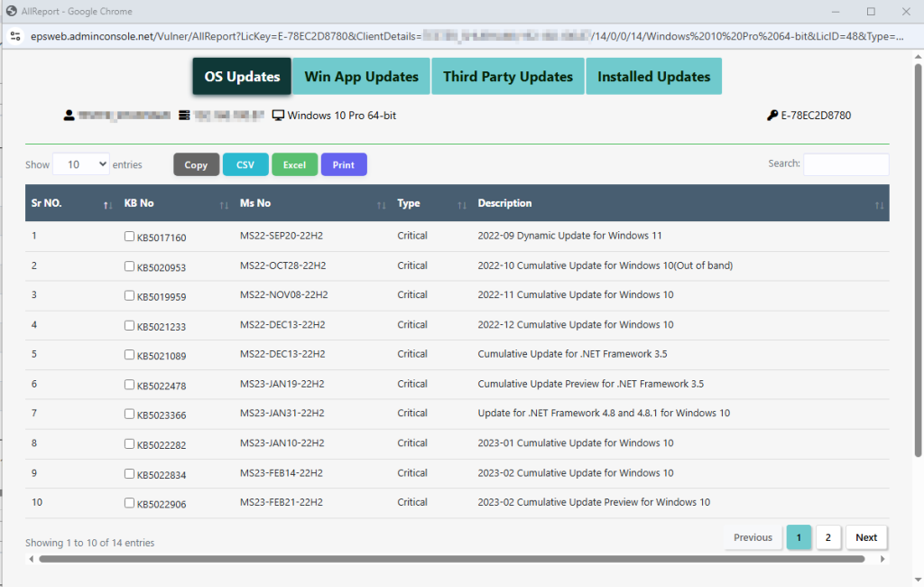Click the site info icon in address bar
This screenshot has width=924, height=587.
(x=14, y=36)
